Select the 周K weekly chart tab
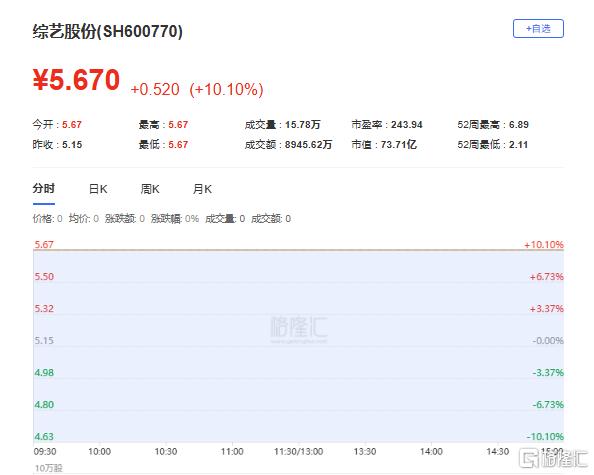The height and width of the screenshot is (475, 594). click(x=150, y=189)
